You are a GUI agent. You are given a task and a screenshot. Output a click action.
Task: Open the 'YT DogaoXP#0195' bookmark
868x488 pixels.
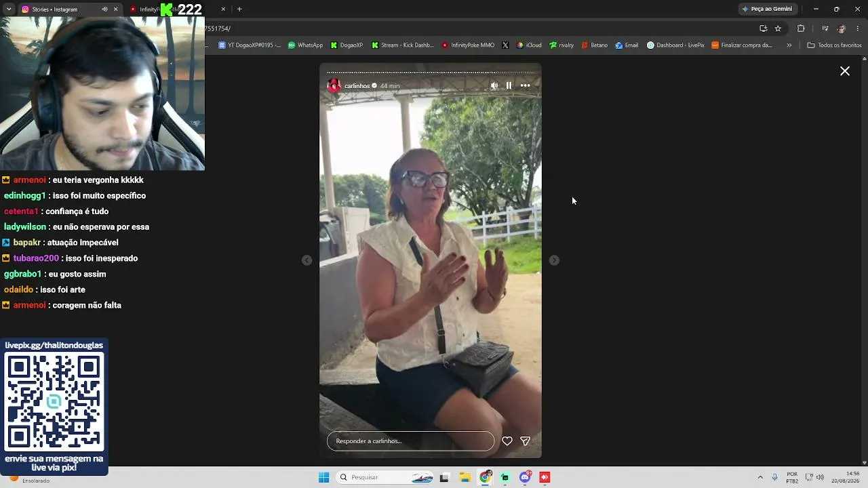coord(250,45)
